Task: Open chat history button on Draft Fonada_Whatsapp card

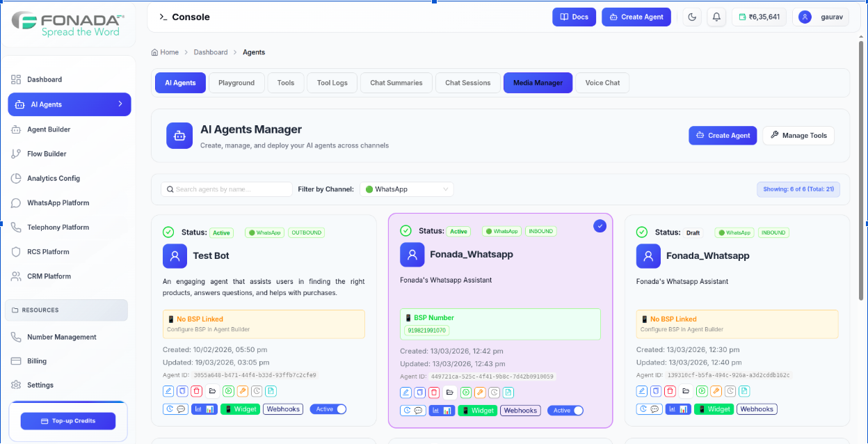Action: 648,409
